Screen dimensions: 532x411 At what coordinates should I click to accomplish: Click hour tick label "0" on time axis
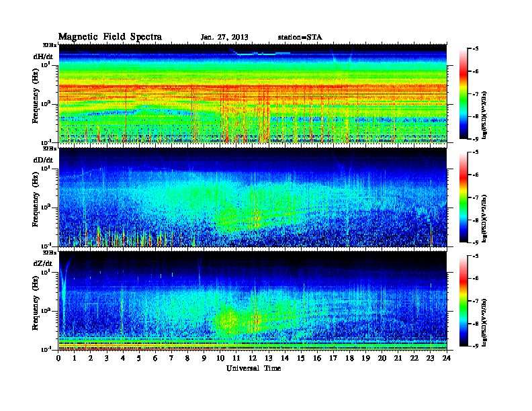pyautogui.click(x=58, y=358)
